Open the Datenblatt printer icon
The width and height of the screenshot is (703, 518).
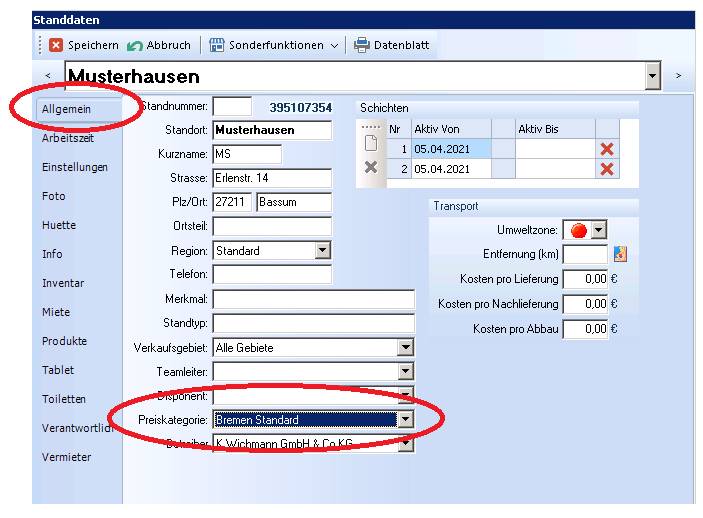(362, 45)
